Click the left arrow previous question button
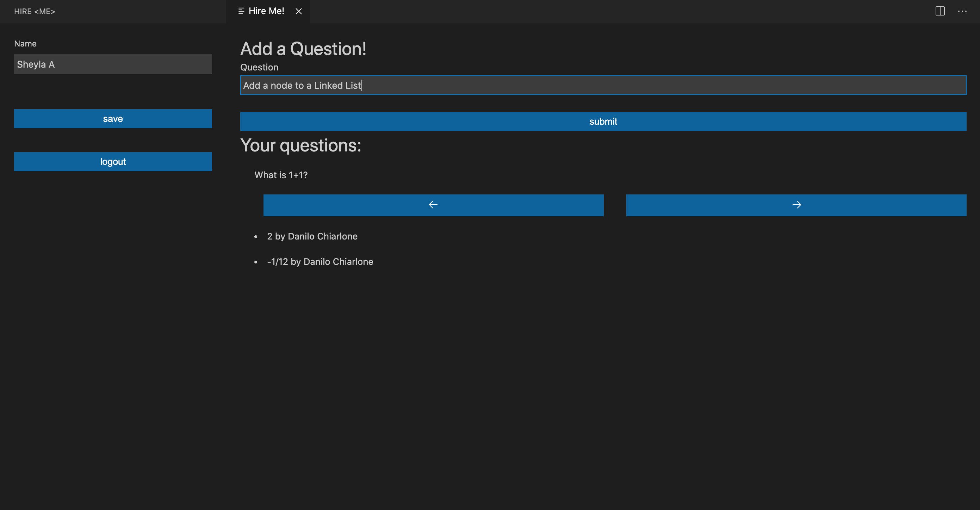Image resolution: width=980 pixels, height=510 pixels. tap(433, 205)
